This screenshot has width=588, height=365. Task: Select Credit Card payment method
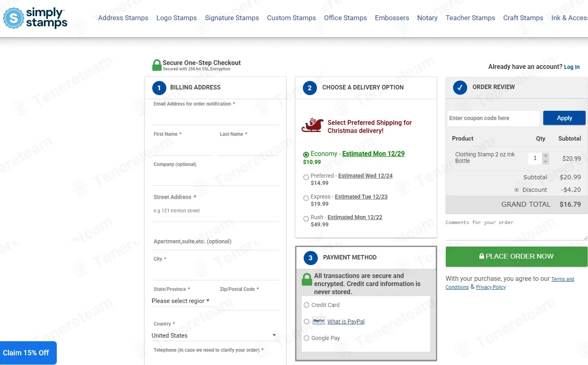point(306,305)
